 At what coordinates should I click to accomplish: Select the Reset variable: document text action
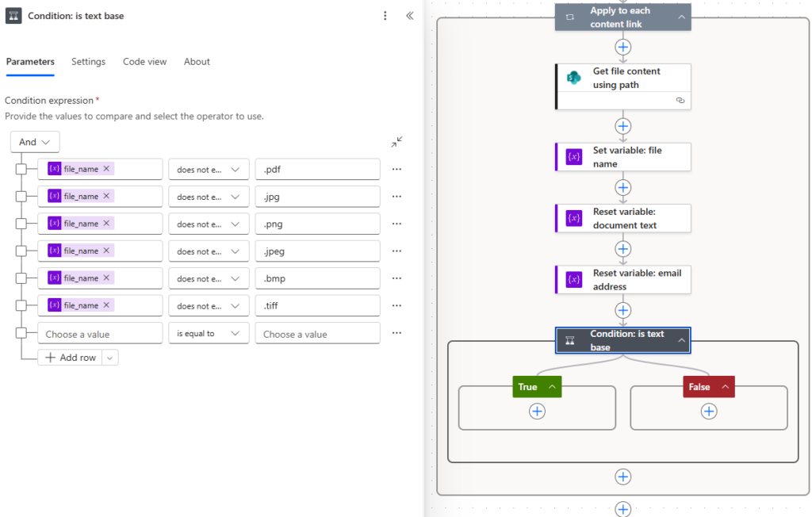point(623,218)
